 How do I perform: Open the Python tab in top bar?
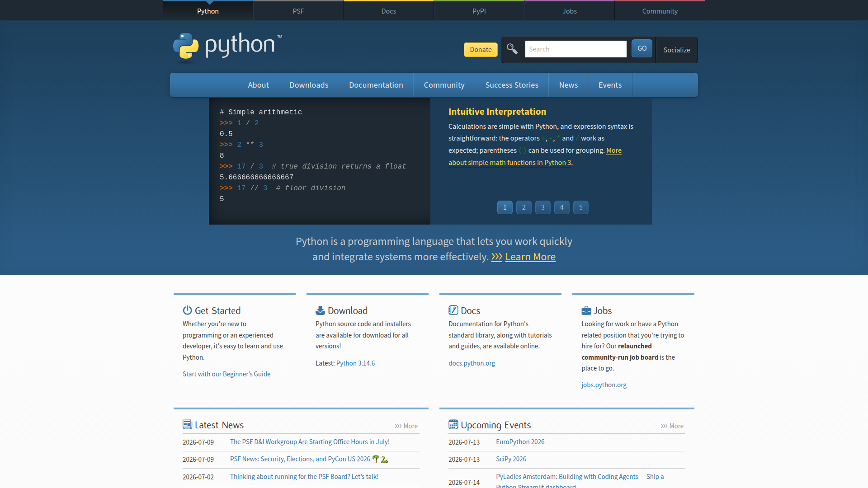208,11
